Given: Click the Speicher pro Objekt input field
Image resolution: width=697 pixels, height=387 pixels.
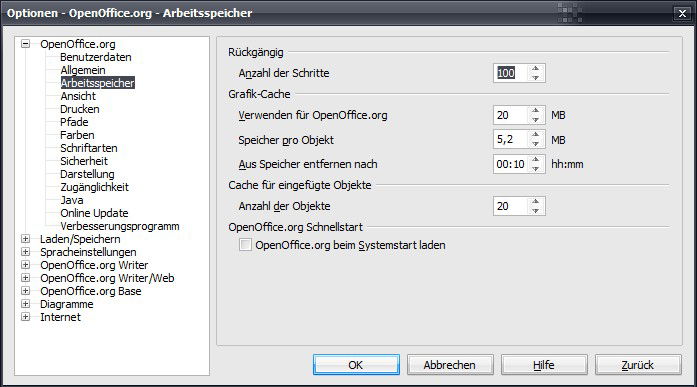Looking at the screenshot, I should (511, 140).
